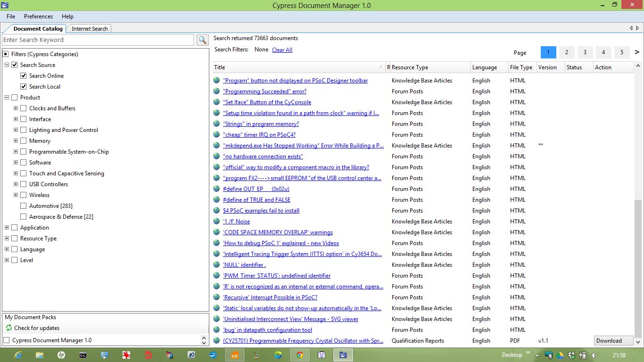Show hidden system tray icons arrow
644x362 pixels.
pos(537,355)
